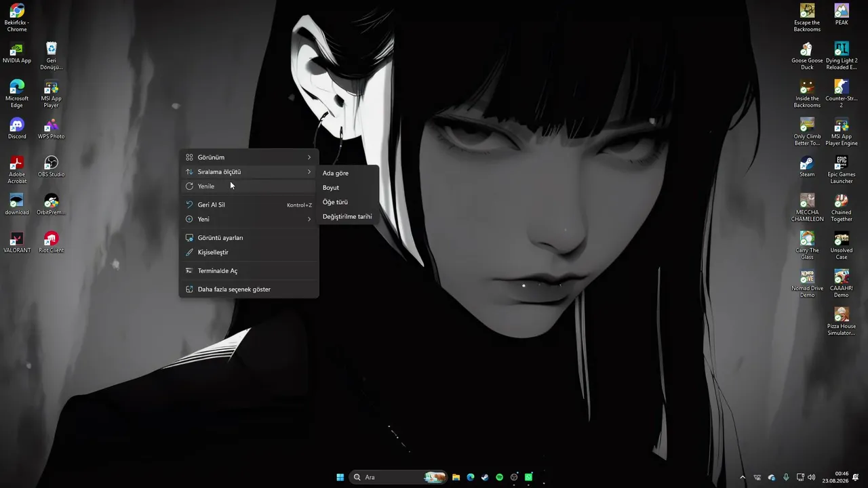Select the Nomad Drive Demo icon
Image resolution: width=868 pixels, height=488 pixels.
(807, 283)
